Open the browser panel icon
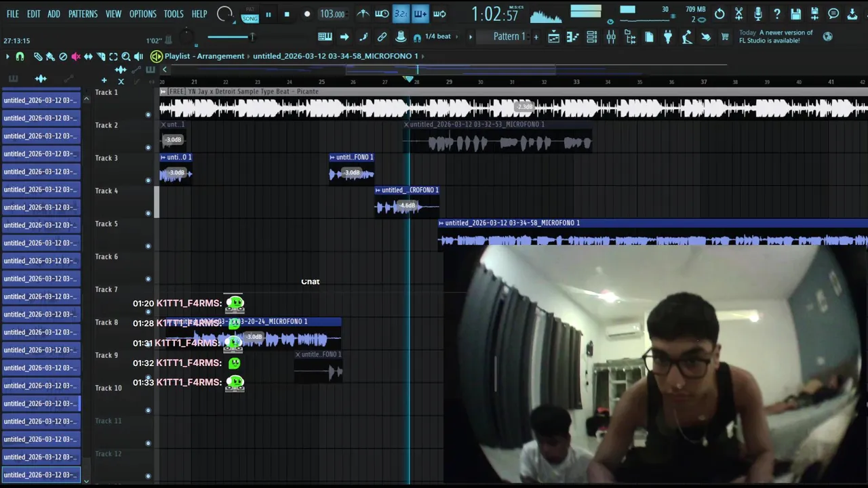868x488 pixels. (630, 37)
